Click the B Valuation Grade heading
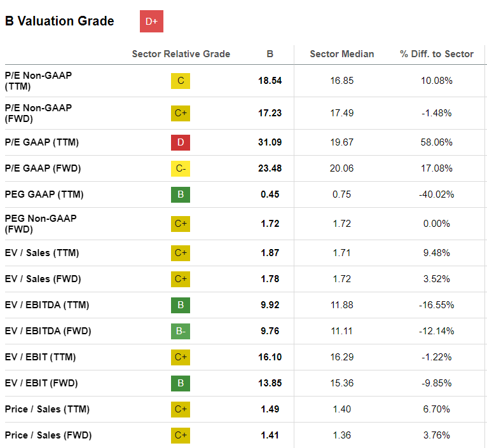The image size is (487, 448). (x=60, y=21)
